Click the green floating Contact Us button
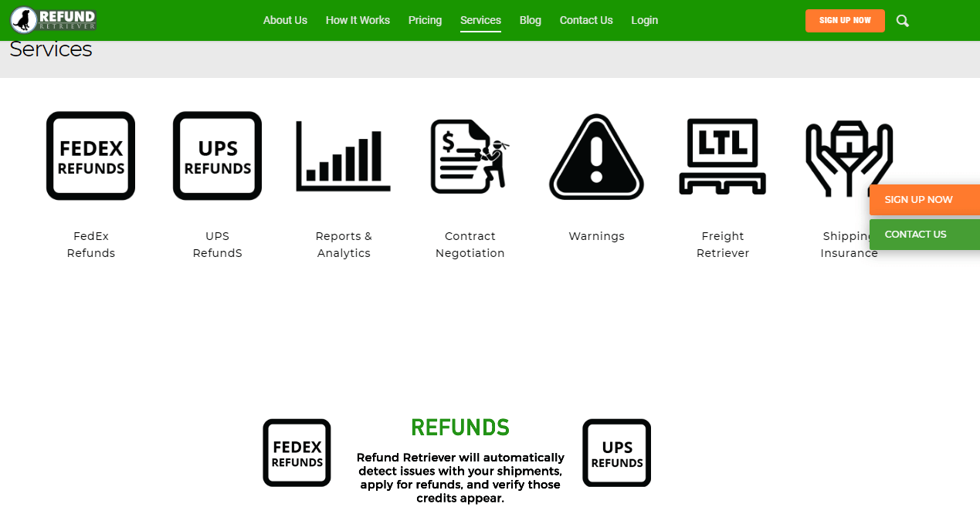The image size is (980, 507). [924, 235]
